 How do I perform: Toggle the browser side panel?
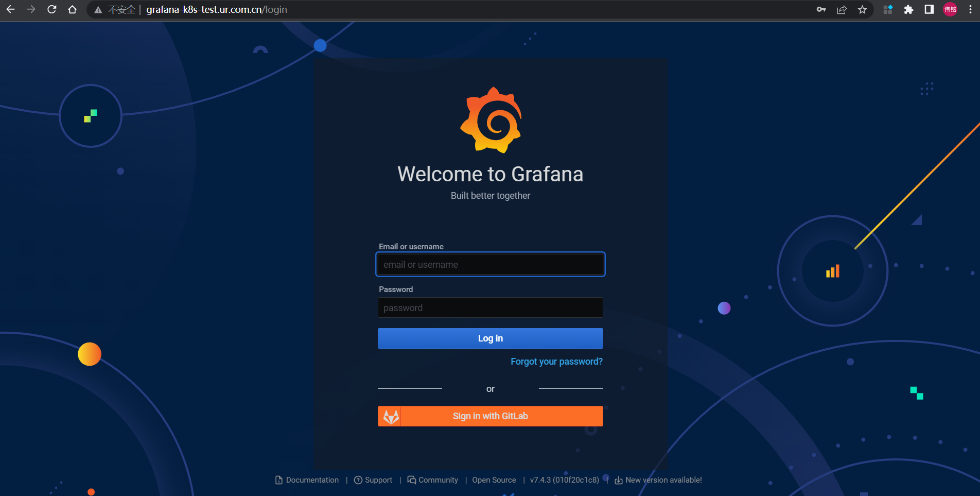point(929,9)
